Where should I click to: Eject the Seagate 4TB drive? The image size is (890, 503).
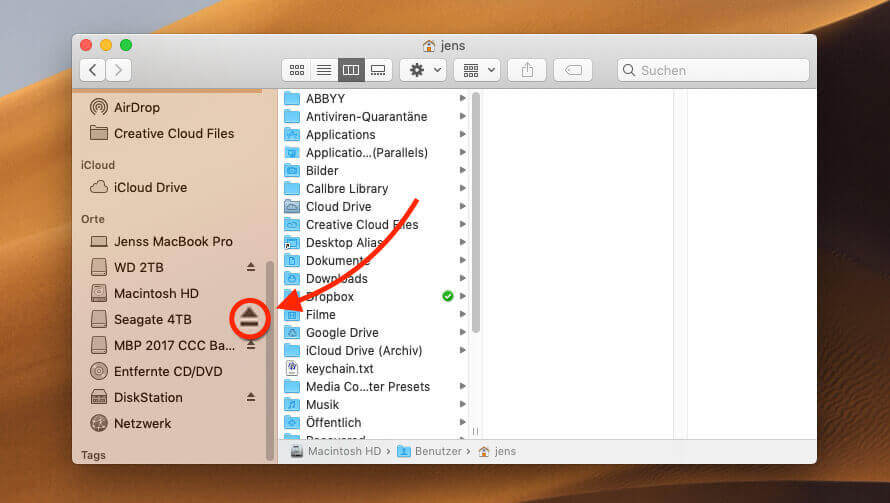pyautogui.click(x=249, y=319)
